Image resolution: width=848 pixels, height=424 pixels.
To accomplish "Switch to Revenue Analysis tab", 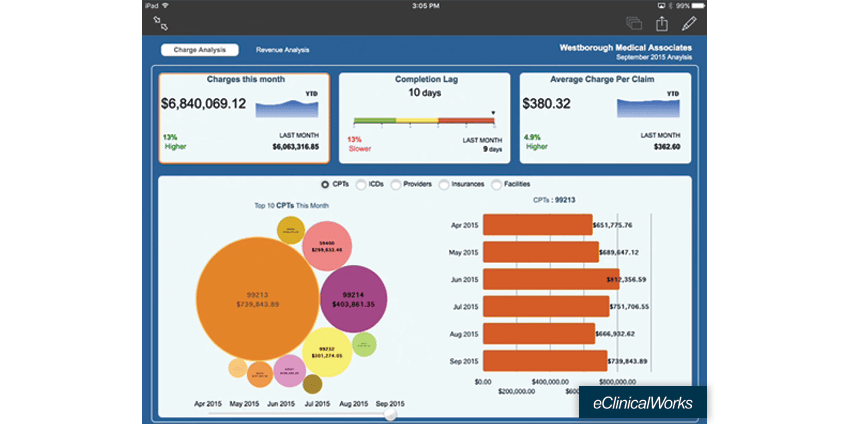I will [x=283, y=50].
